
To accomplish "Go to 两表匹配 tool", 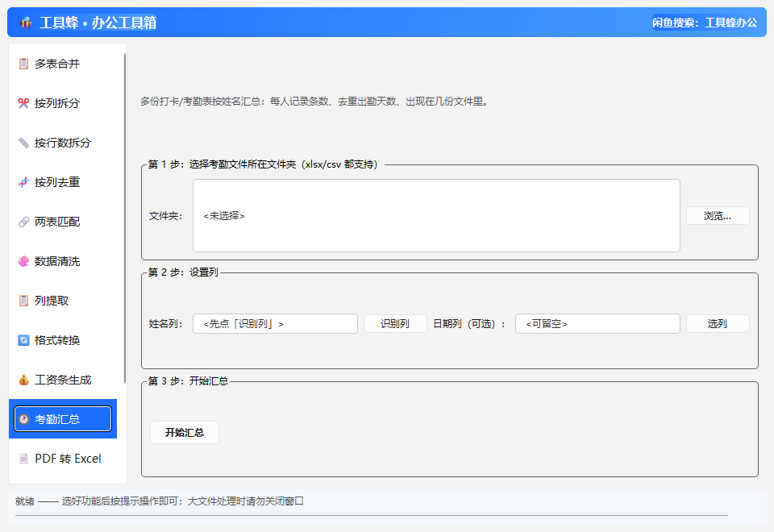I will [63, 222].
